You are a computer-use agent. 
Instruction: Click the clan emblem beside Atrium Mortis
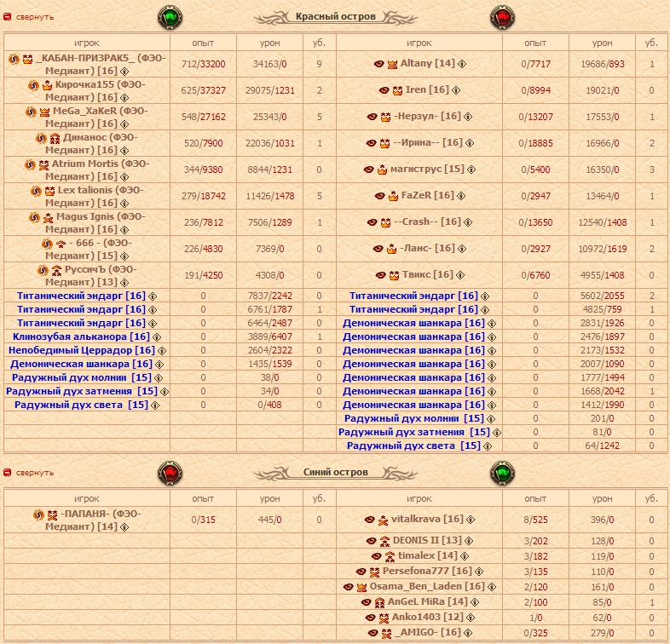30,164
